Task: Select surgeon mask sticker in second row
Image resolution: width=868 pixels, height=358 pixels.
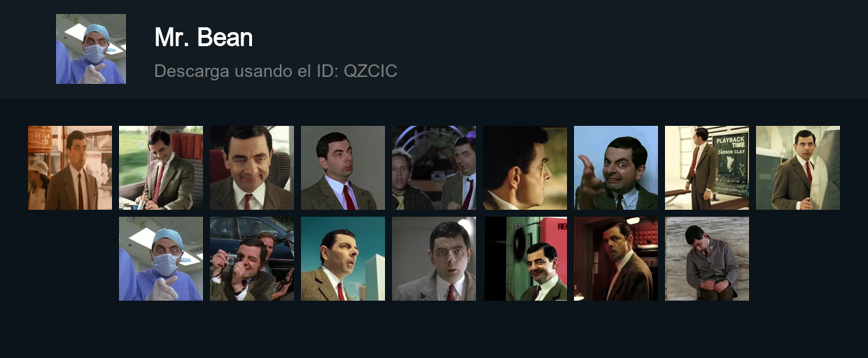Action: coord(161,259)
